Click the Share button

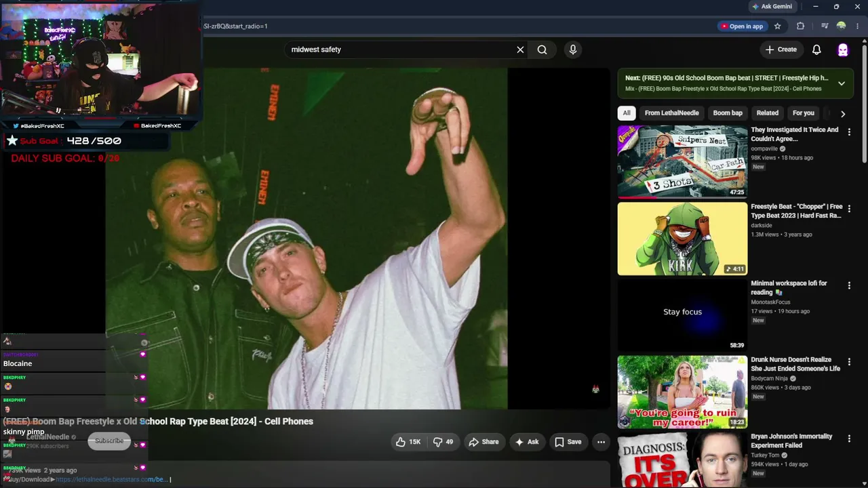[x=484, y=442]
